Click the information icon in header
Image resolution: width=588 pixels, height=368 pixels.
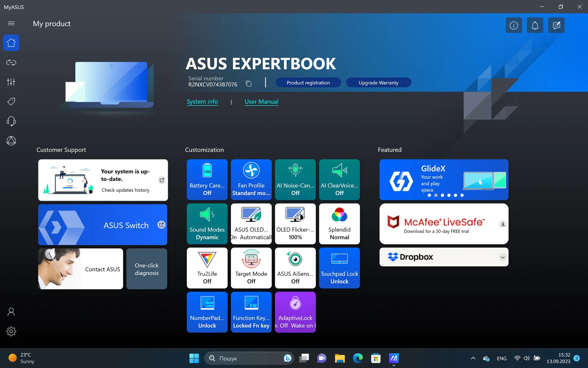514,25
